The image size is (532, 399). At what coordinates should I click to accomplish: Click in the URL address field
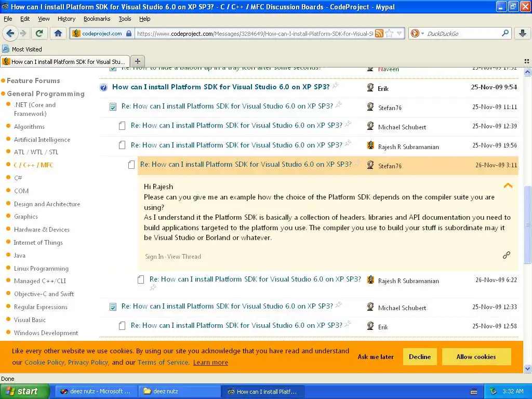(255, 33)
